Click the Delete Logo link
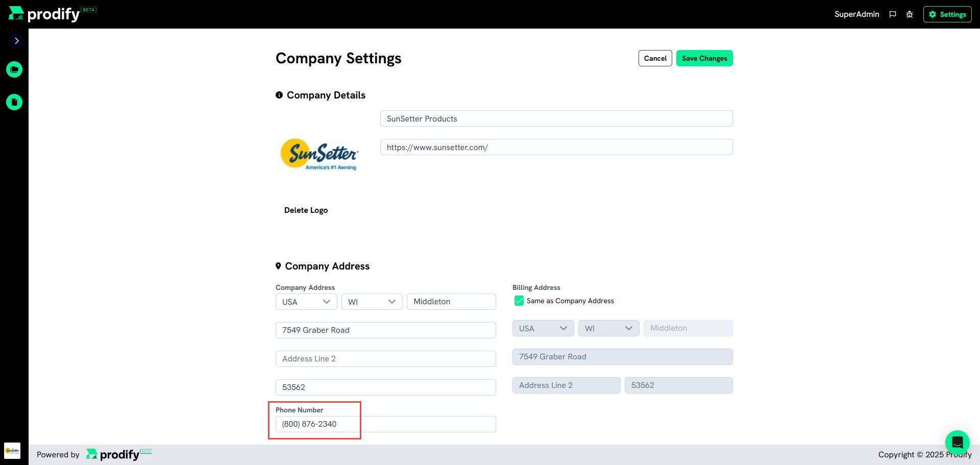 pos(306,210)
